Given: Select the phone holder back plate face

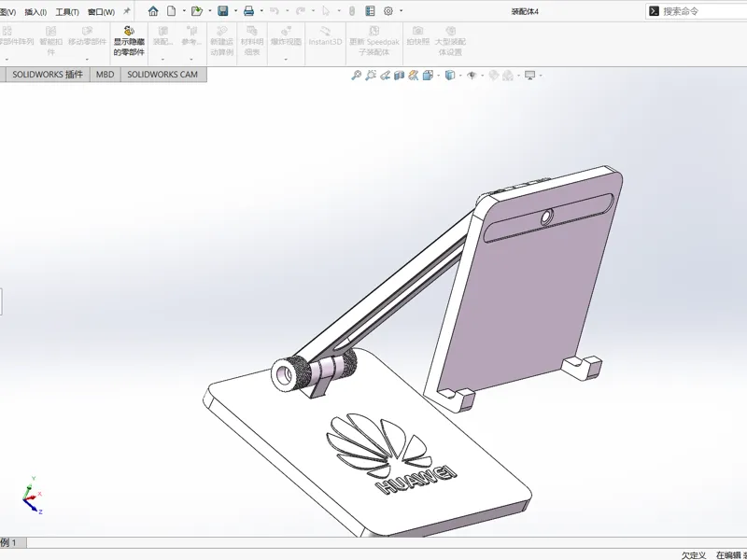Looking at the screenshot, I should pyautogui.click(x=529, y=290).
